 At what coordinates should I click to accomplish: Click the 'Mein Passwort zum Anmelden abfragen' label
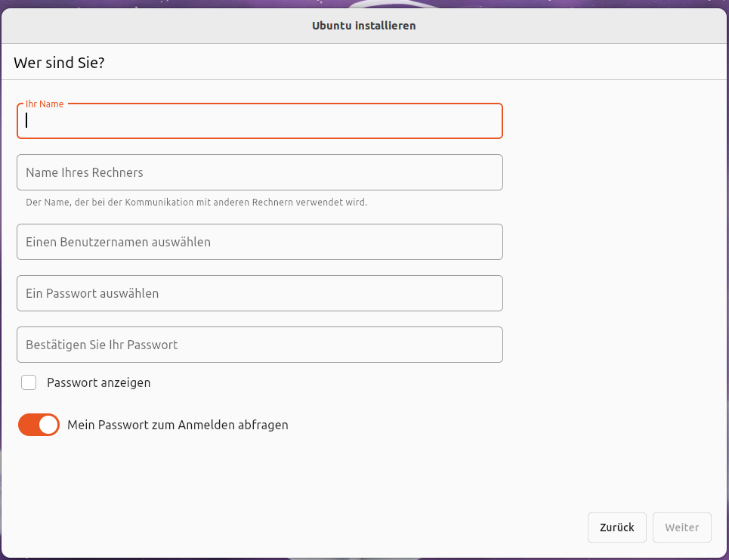(178, 425)
